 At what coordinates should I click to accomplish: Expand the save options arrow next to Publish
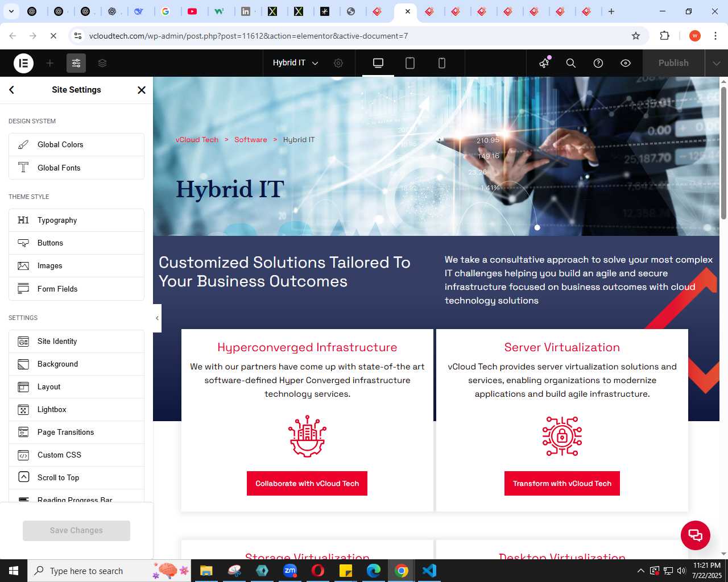tap(717, 63)
